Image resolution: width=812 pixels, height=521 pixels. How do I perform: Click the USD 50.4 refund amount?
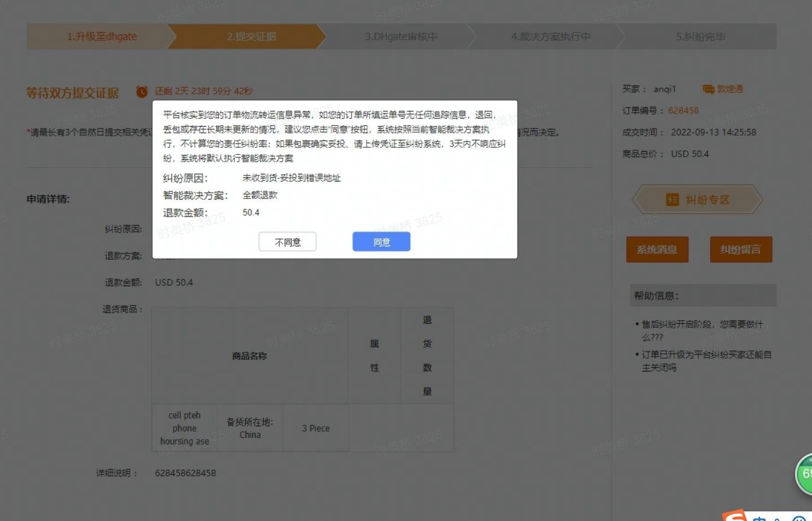coord(174,282)
